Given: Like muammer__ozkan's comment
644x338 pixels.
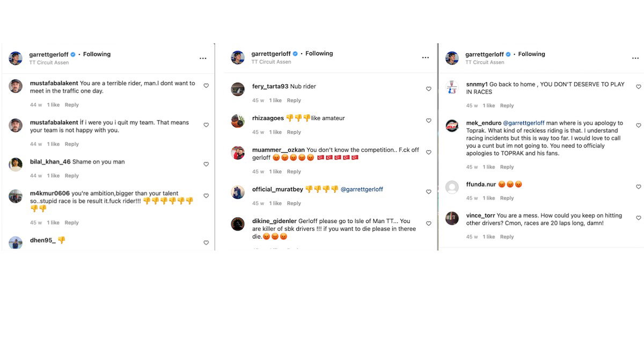Looking at the screenshot, I should [428, 152].
